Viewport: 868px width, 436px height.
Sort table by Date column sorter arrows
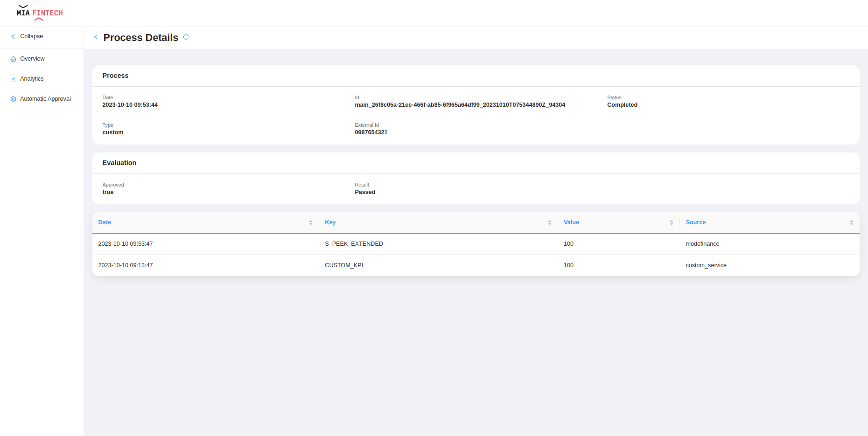310,223
